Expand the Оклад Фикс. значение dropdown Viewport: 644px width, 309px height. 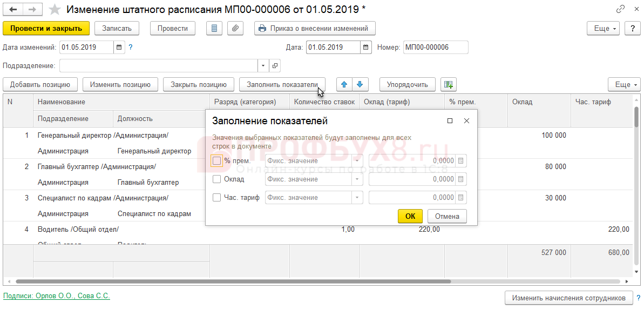tap(357, 179)
